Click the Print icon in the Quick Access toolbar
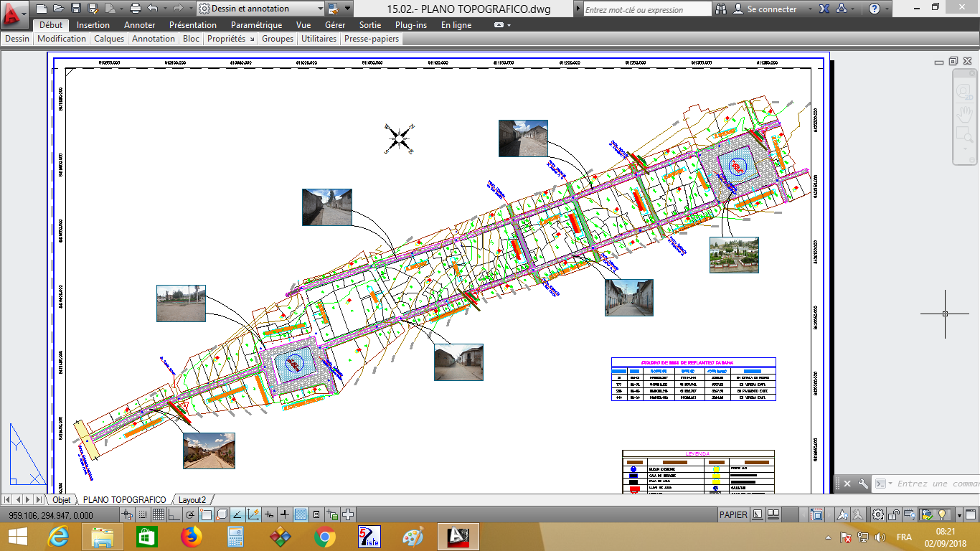This screenshot has width=980, height=551. tap(136, 9)
